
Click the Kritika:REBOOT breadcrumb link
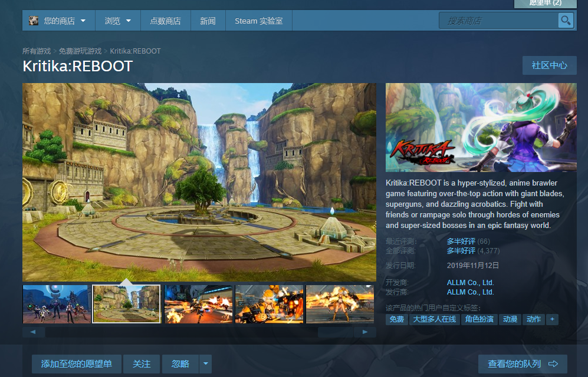135,51
